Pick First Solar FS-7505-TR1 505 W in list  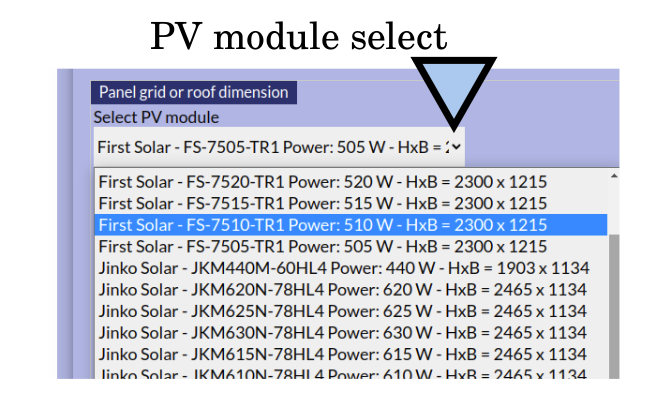(351, 247)
